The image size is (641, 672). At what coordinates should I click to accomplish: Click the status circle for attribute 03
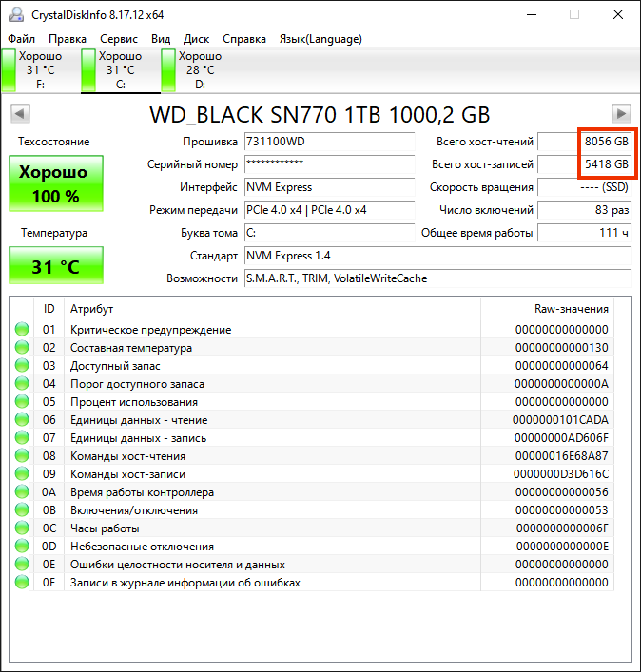(22, 365)
